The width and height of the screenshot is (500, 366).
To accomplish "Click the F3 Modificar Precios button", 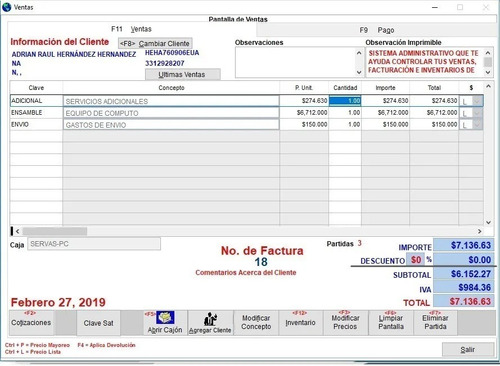I will coord(345,322).
